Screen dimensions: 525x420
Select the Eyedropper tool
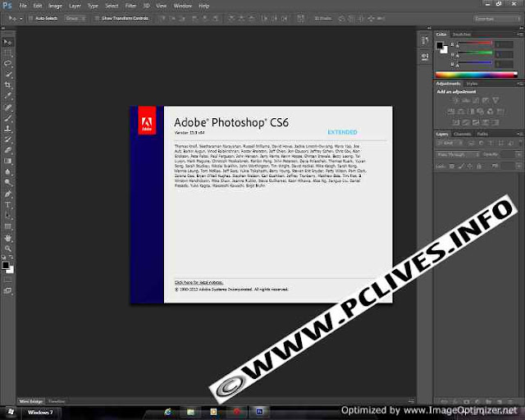pyautogui.click(x=7, y=96)
